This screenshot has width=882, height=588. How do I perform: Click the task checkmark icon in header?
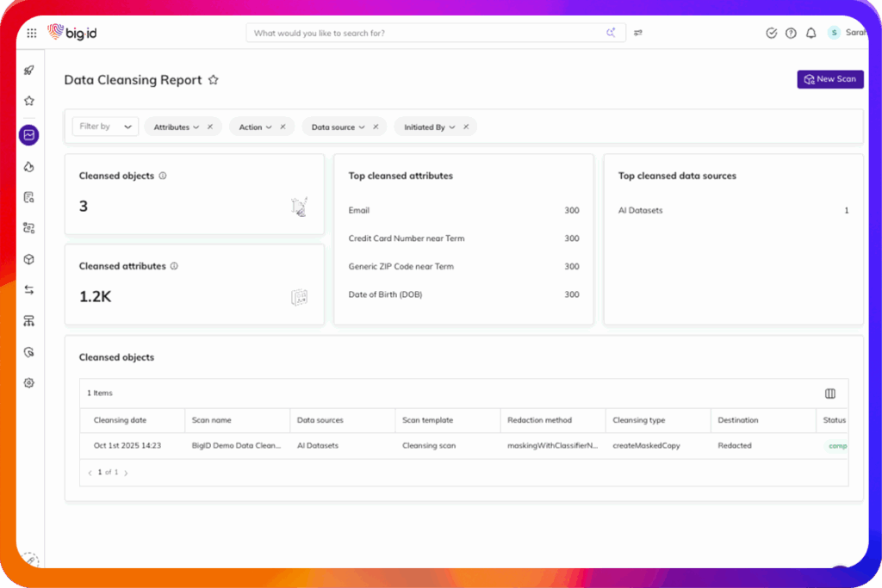coord(771,34)
